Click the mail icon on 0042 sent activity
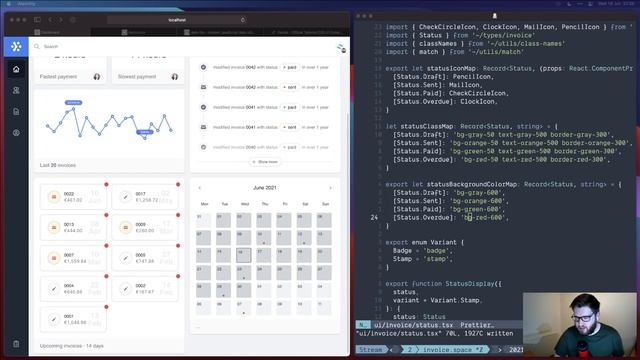This screenshot has width=640, height=360. coord(203,87)
